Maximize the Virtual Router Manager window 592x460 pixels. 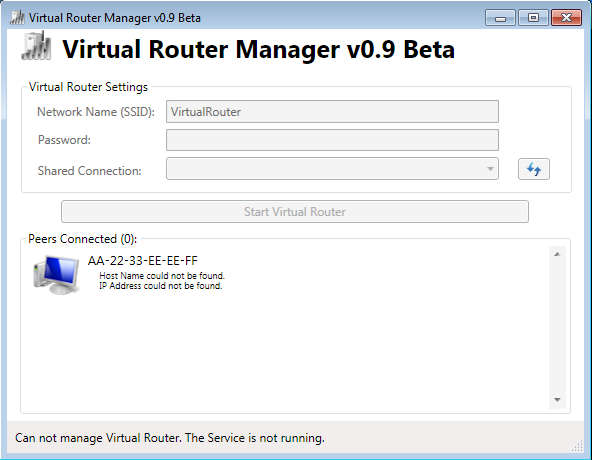coord(533,18)
